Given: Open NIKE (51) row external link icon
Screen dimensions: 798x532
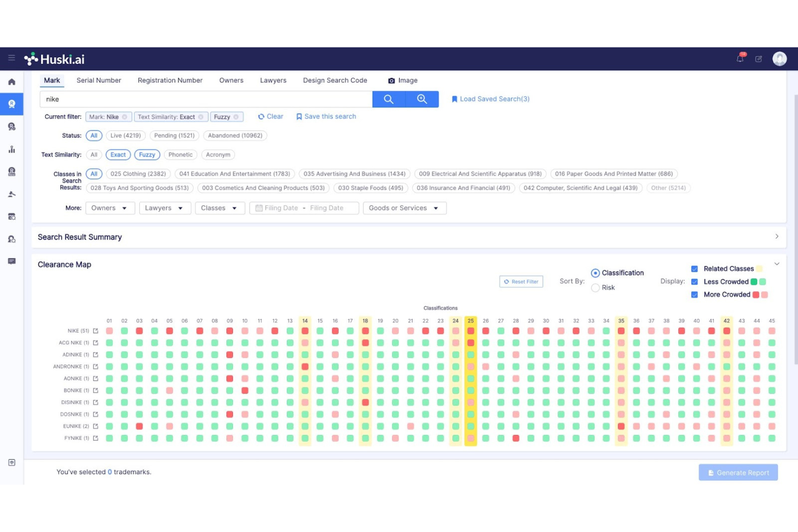Looking at the screenshot, I should [x=95, y=331].
